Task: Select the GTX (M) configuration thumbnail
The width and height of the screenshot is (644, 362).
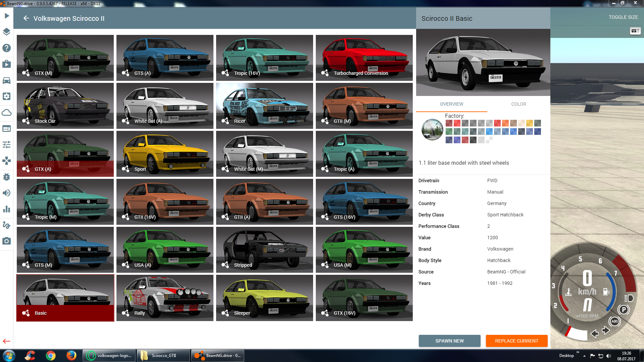Action: 65,58
